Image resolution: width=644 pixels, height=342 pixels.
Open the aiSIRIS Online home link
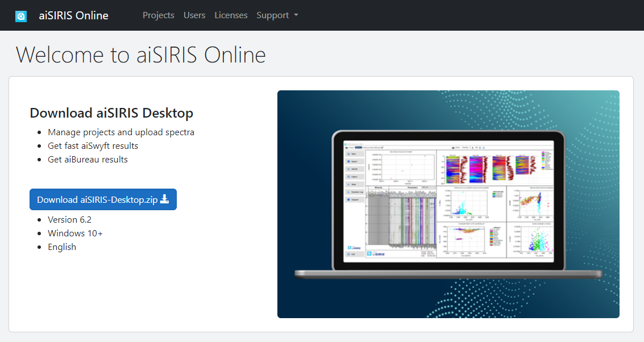click(x=73, y=15)
